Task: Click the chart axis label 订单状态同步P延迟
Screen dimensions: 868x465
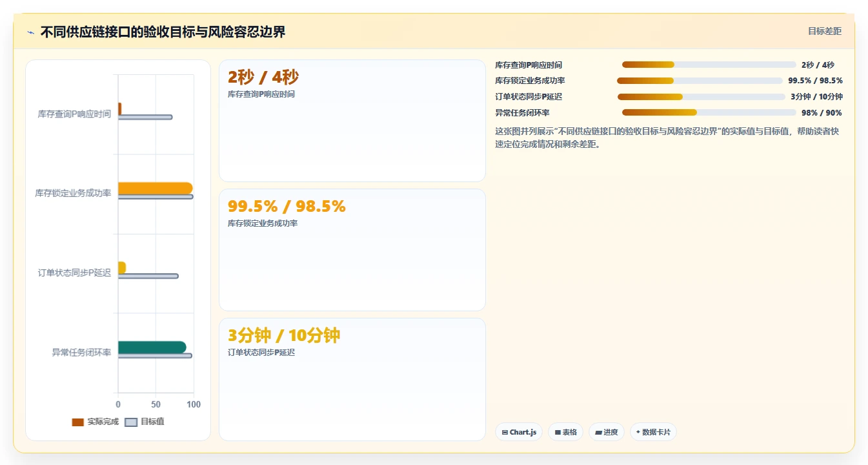Action: [x=74, y=273]
